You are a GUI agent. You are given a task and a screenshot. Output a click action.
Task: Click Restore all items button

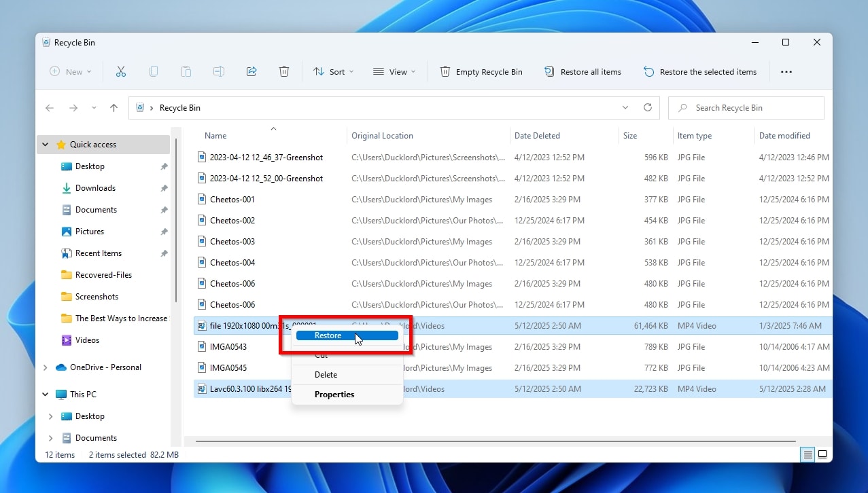click(x=583, y=71)
